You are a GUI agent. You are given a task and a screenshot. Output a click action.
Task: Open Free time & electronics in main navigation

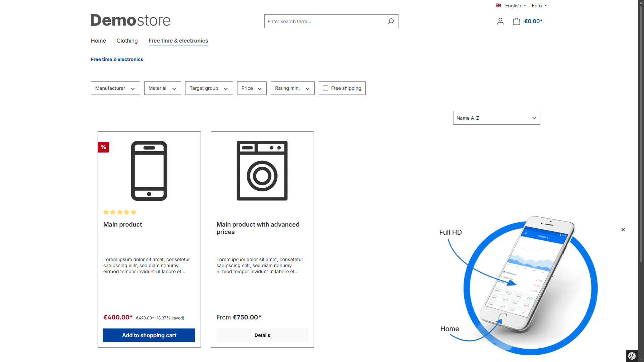[x=178, y=41]
